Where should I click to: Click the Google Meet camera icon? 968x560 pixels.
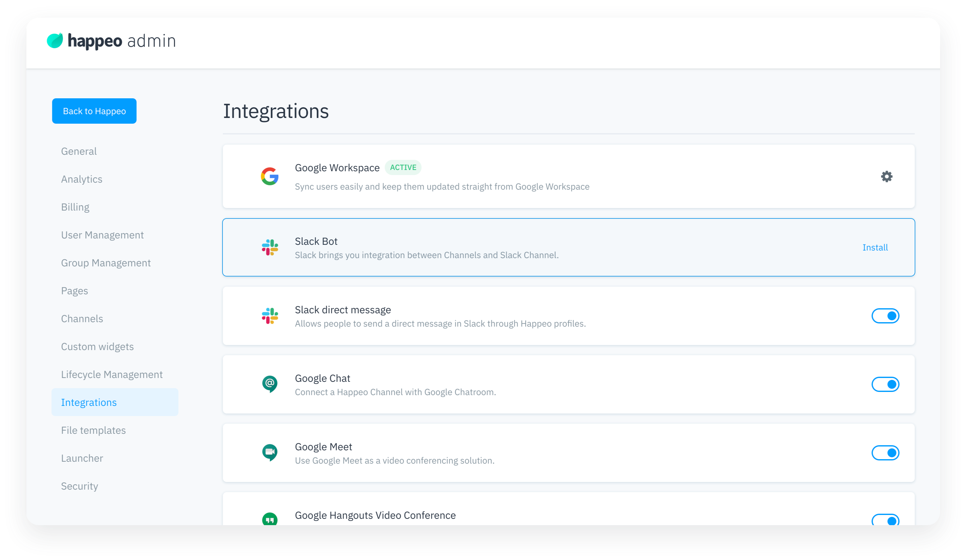(270, 453)
